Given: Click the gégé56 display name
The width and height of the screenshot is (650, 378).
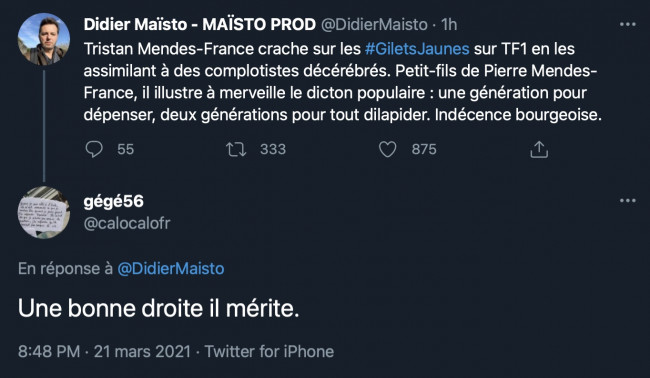Looking at the screenshot, I should (114, 201).
